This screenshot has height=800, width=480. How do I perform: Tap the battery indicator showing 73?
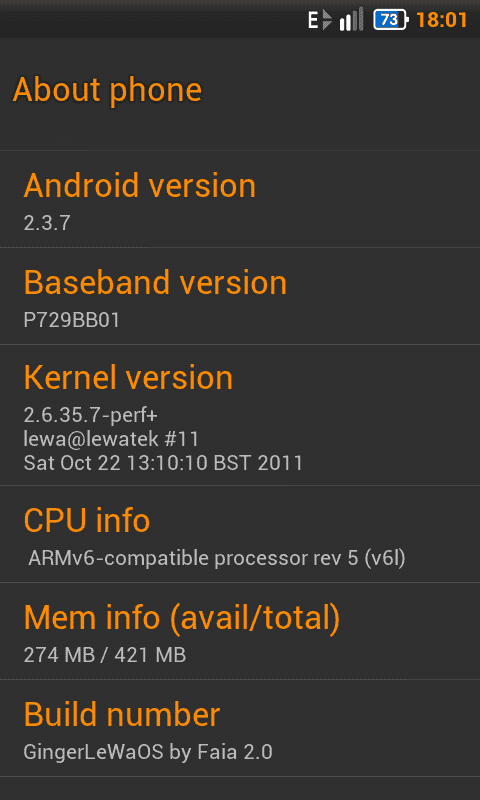pos(391,20)
